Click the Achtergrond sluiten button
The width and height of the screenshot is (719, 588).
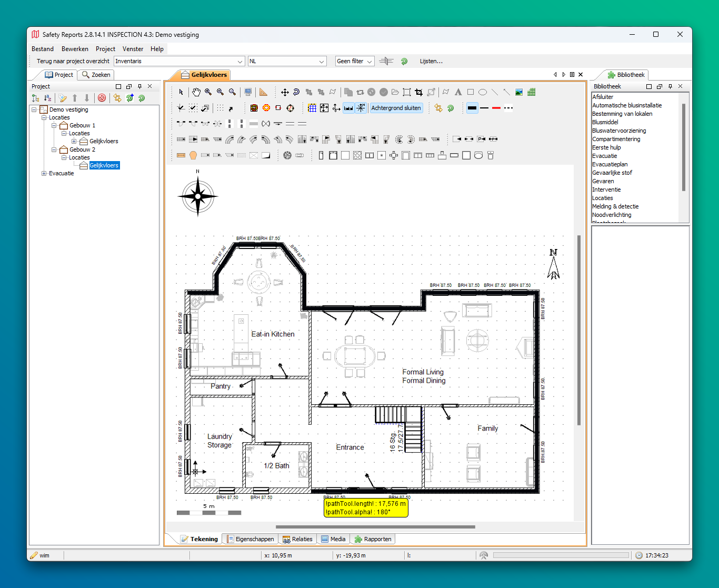pyautogui.click(x=396, y=108)
